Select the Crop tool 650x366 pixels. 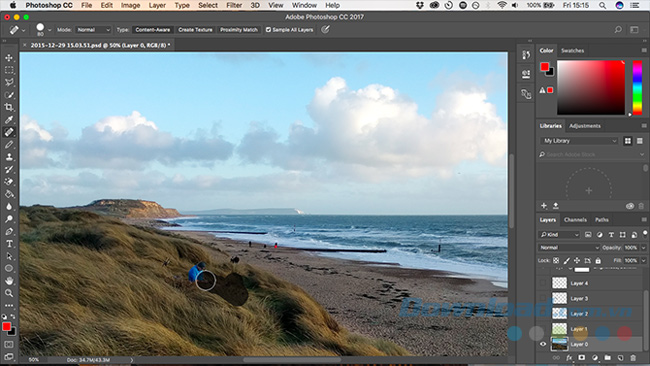tap(9, 107)
